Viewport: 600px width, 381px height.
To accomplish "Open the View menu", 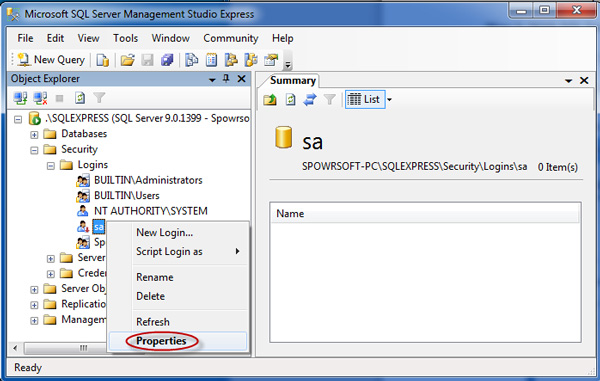I will [88, 38].
